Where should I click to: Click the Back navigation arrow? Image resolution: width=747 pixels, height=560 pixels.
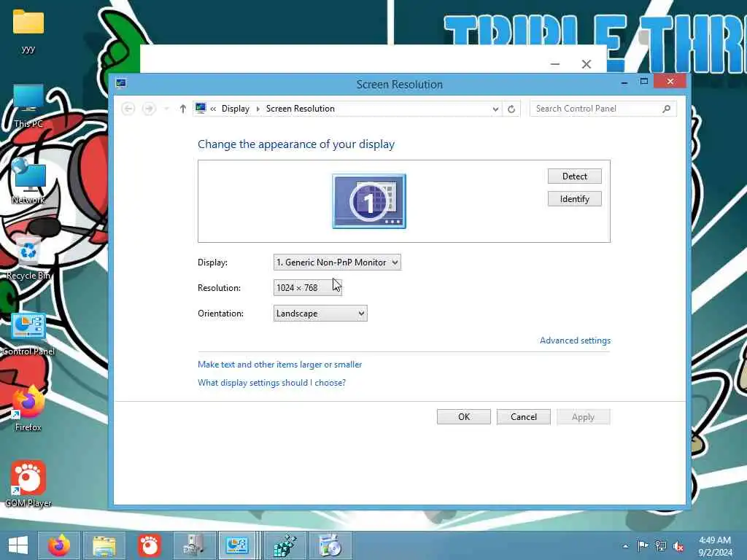pos(128,109)
